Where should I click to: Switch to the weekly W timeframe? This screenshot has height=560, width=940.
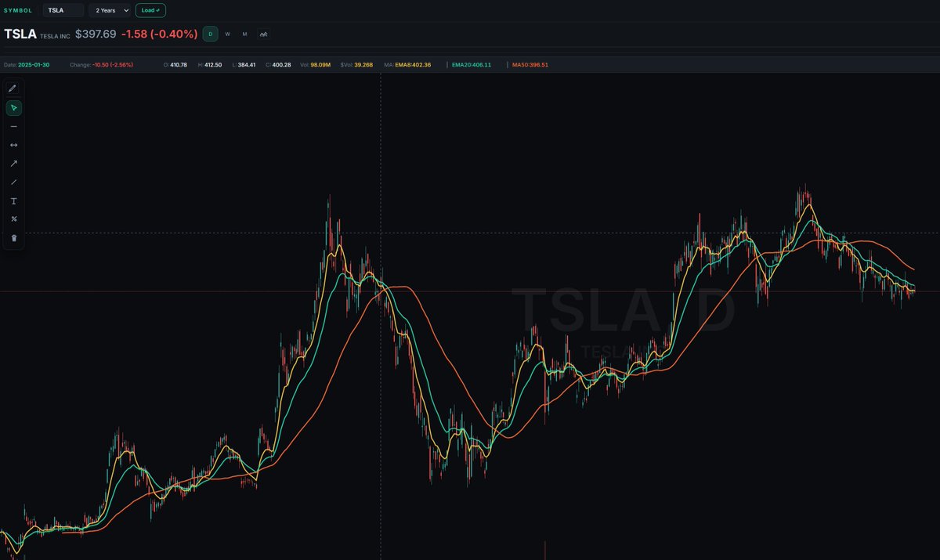click(228, 34)
